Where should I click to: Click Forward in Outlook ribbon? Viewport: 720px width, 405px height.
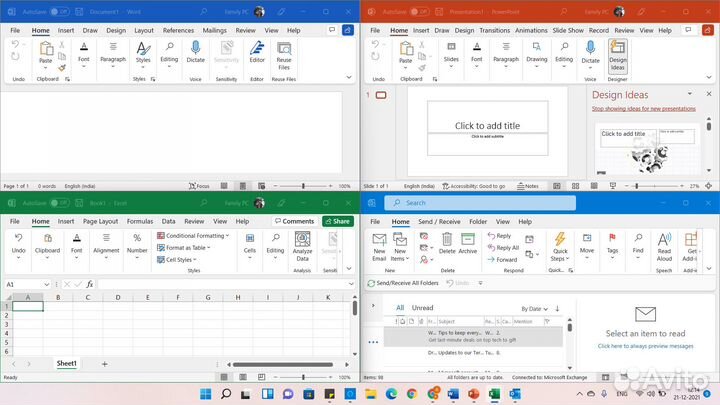[x=502, y=259]
